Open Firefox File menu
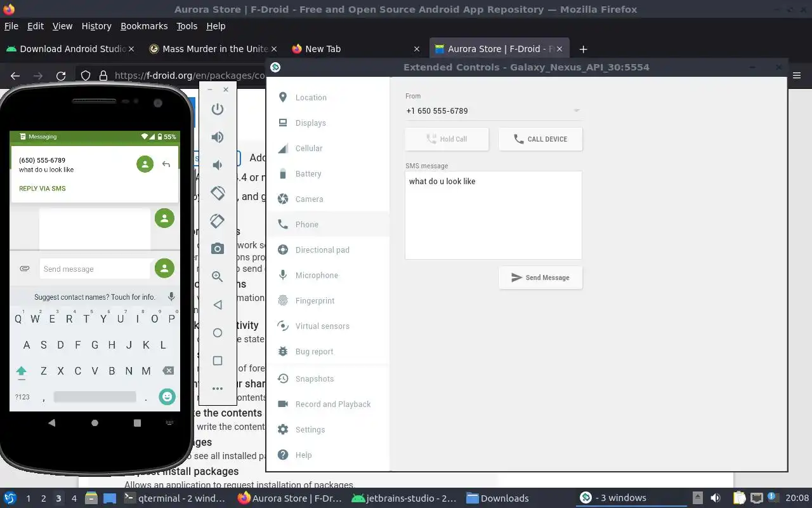812x508 pixels. pos(11,26)
